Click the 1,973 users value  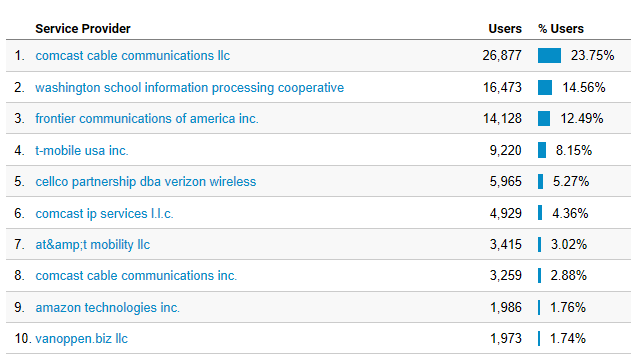505,339
